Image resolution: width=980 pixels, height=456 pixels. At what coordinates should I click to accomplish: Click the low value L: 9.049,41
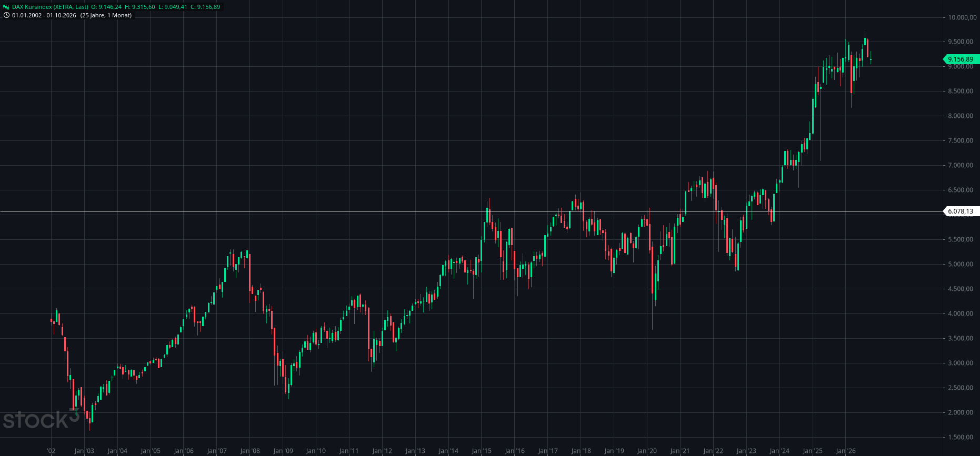click(x=173, y=7)
